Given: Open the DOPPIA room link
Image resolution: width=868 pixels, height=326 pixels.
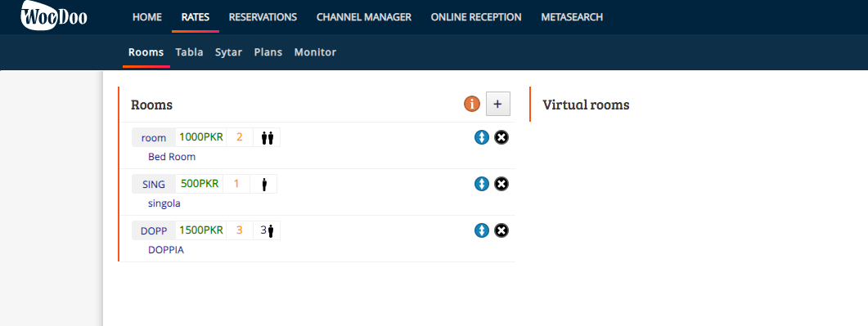Looking at the screenshot, I should [166, 250].
